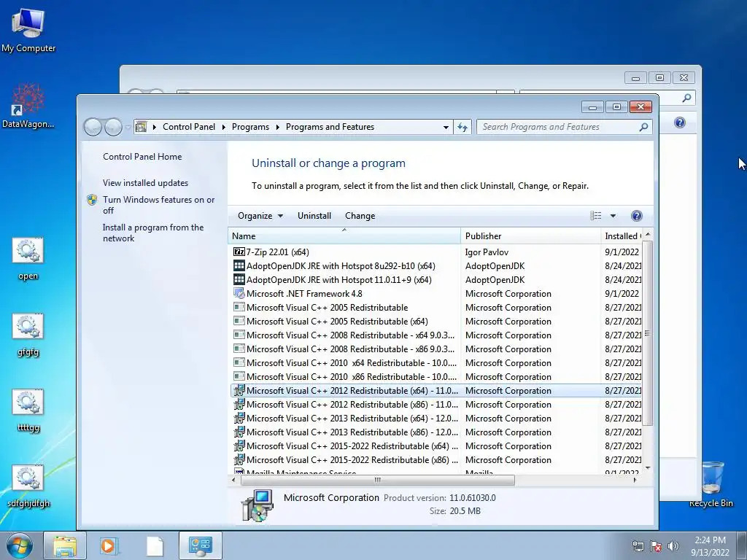This screenshot has height=560, width=747.
Task: Open recent pages dropdown beside navigation arrows
Action: tap(128, 127)
